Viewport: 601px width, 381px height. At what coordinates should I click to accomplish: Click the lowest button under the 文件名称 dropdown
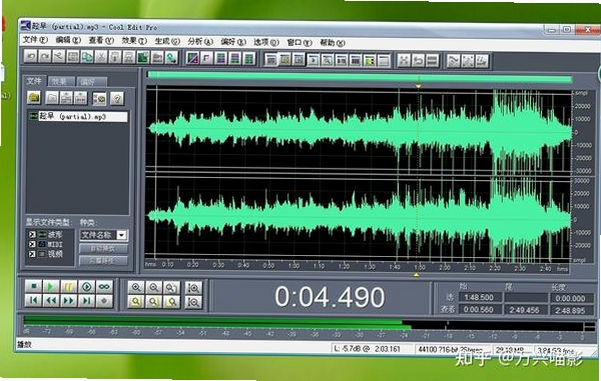pyautogui.click(x=103, y=261)
